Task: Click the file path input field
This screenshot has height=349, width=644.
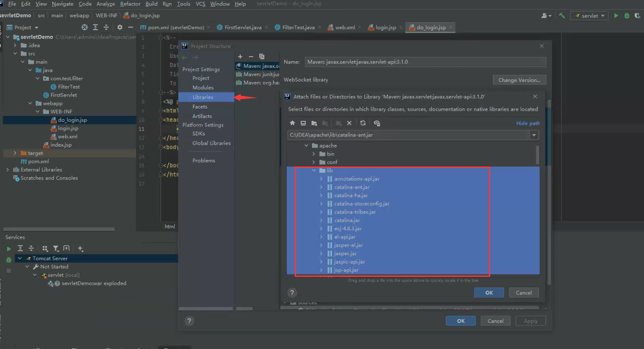Action: (x=409, y=135)
